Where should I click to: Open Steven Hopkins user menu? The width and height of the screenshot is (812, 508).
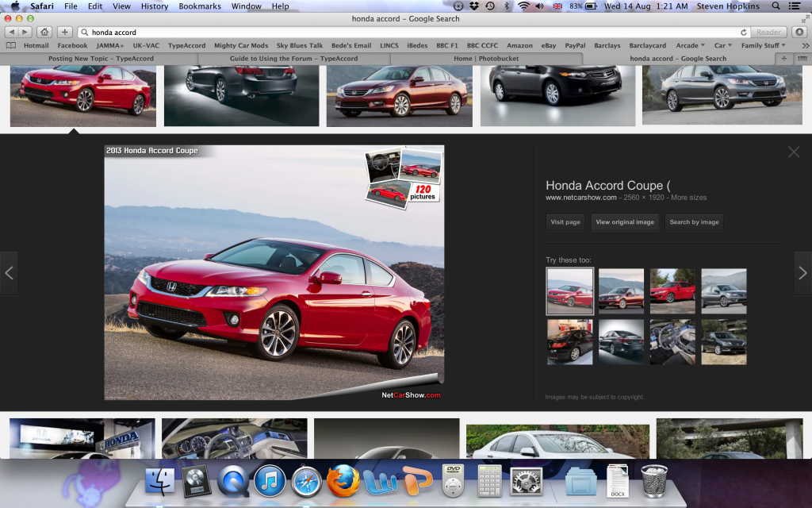coord(728,6)
